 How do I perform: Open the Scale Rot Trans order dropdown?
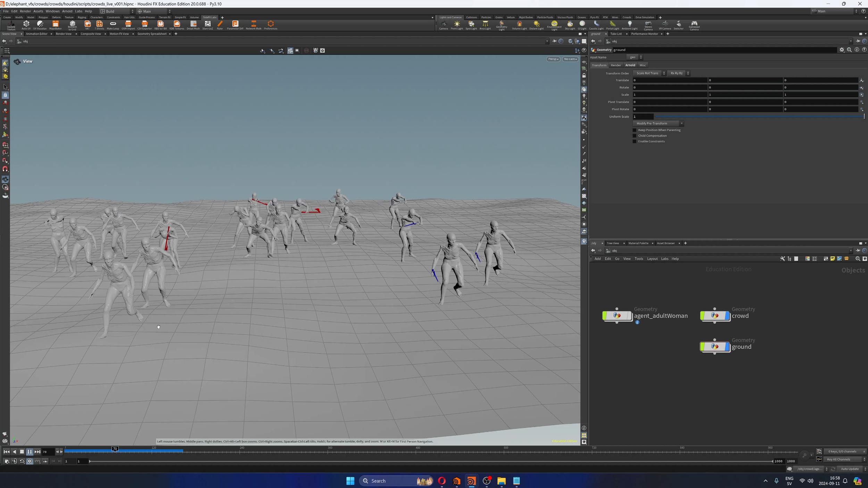point(649,73)
